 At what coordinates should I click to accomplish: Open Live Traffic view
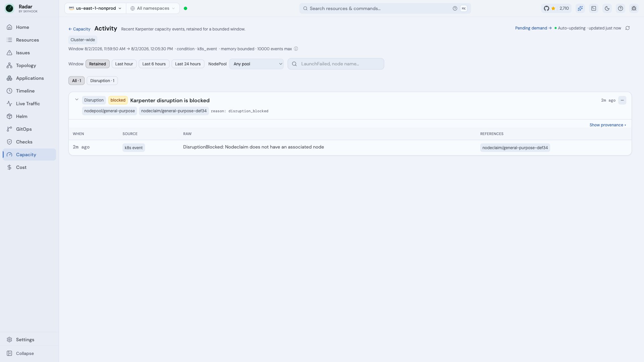pos(29,104)
